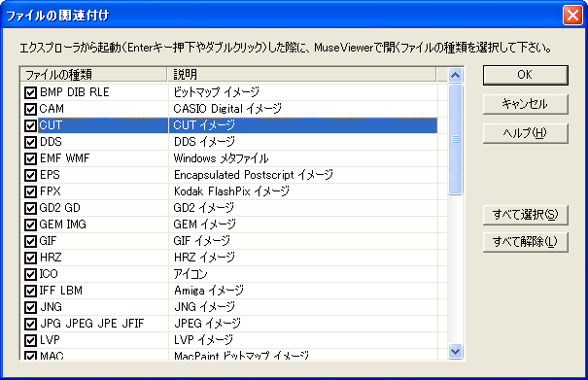
Task: Uncheck the BMP DIB RLE checkbox
Action: (30, 92)
